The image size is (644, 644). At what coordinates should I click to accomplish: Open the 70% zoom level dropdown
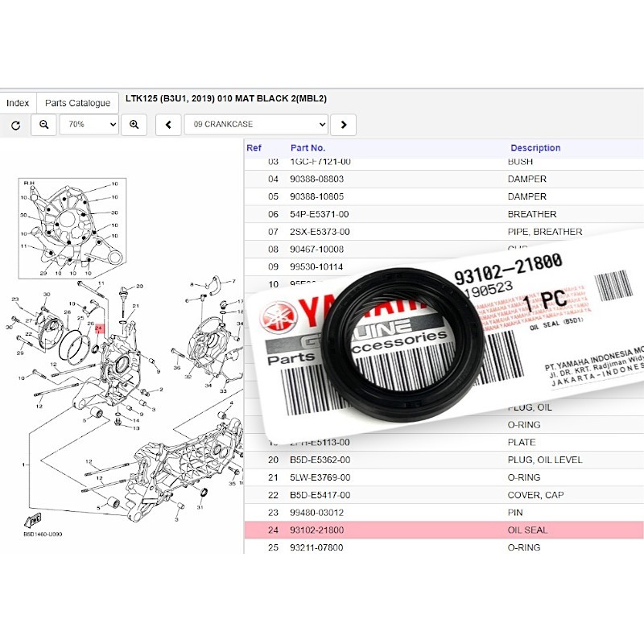pyautogui.click(x=89, y=125)
